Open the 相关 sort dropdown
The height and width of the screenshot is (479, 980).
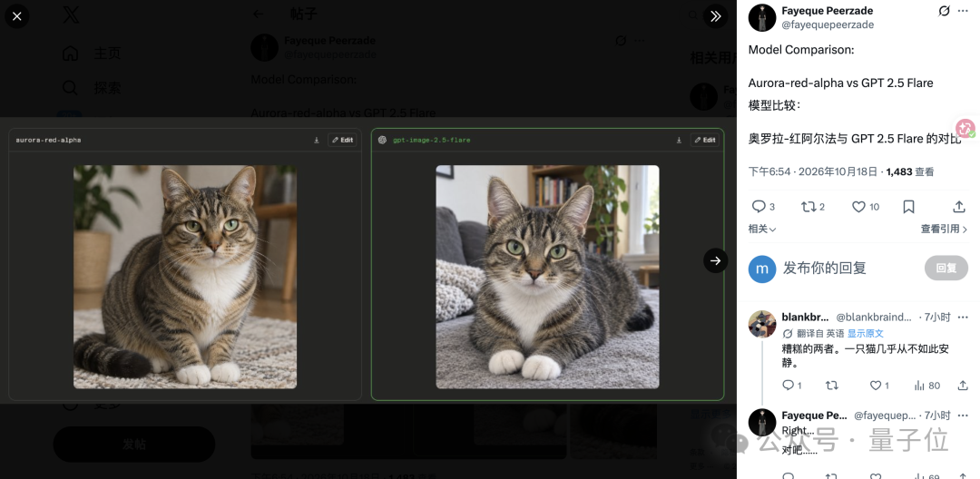762,230
